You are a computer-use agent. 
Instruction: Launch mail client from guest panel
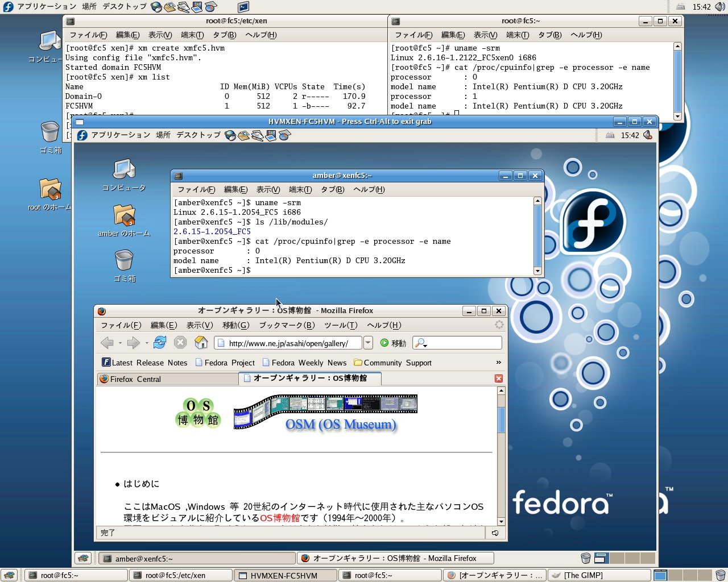244,135
